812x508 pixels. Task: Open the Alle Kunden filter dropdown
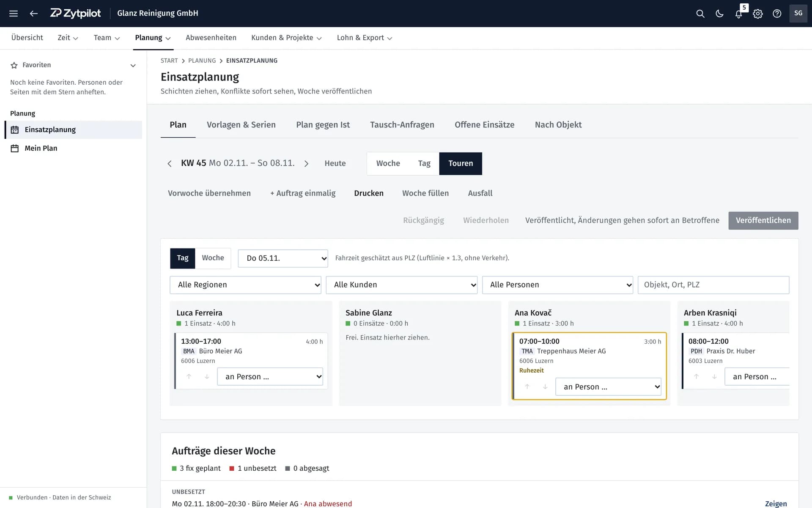coord(401,285)
